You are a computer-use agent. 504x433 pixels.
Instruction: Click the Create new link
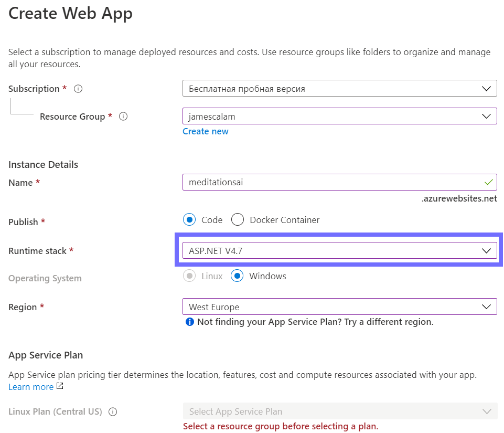206,131
